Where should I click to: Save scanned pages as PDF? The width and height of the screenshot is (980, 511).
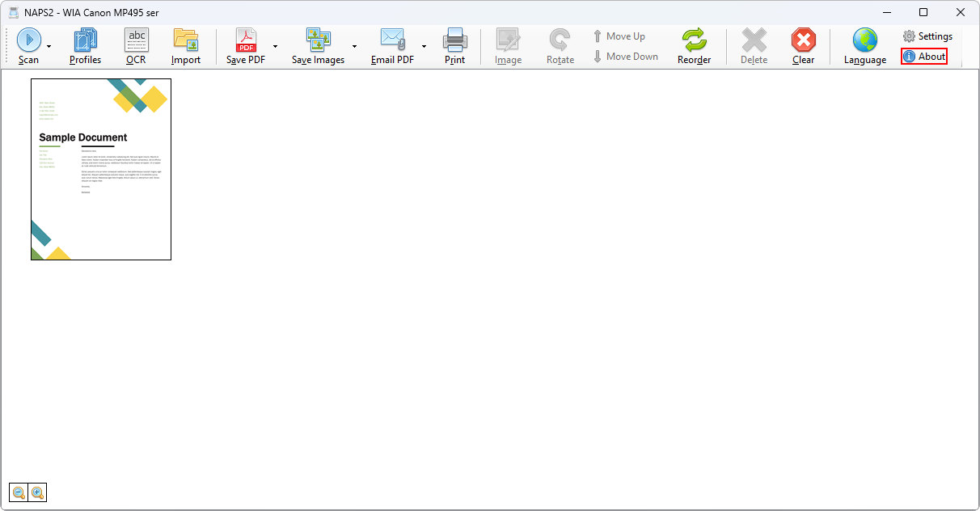click(245, 45)
